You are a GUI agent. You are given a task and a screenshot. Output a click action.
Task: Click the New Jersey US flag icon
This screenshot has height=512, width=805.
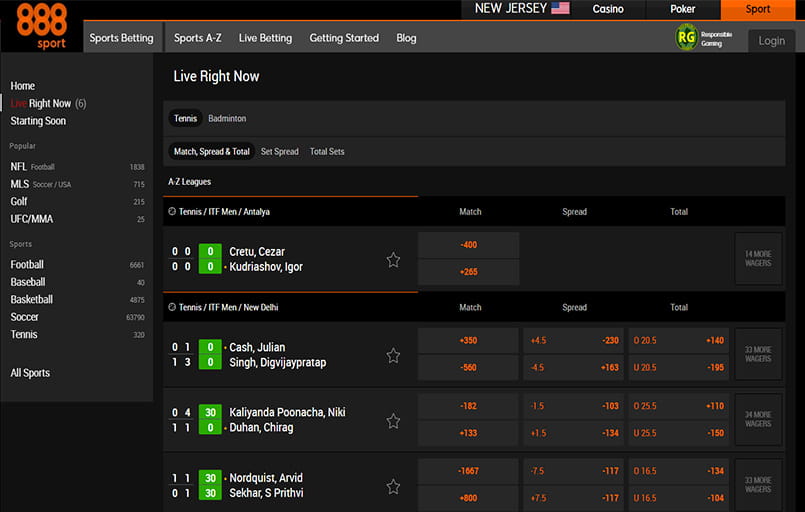[560, 8]
